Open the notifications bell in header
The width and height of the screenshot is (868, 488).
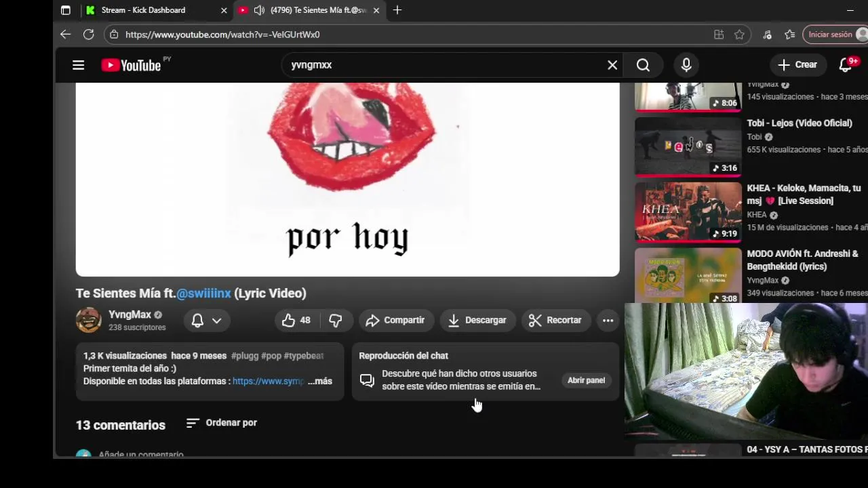(x=846, y=65)
